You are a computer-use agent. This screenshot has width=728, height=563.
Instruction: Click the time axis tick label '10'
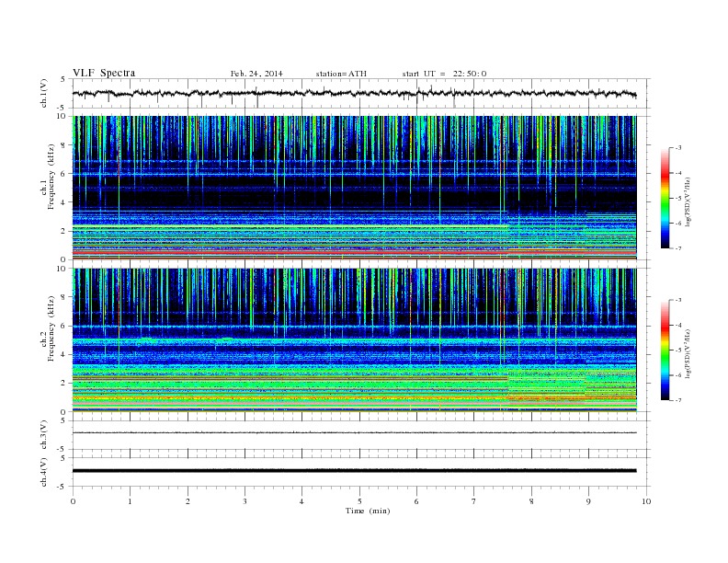(x=646, y=501)
